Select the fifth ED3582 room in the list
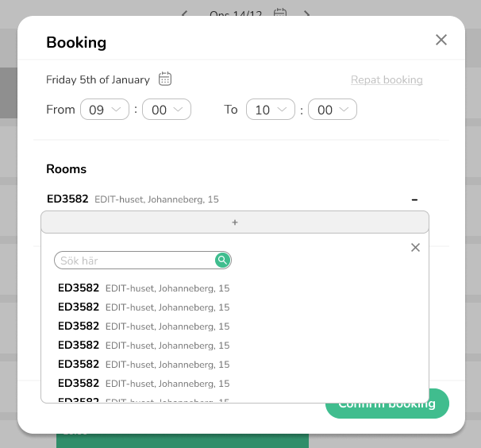The width and height of the screenshot is (481, 448). coord(143,365)
